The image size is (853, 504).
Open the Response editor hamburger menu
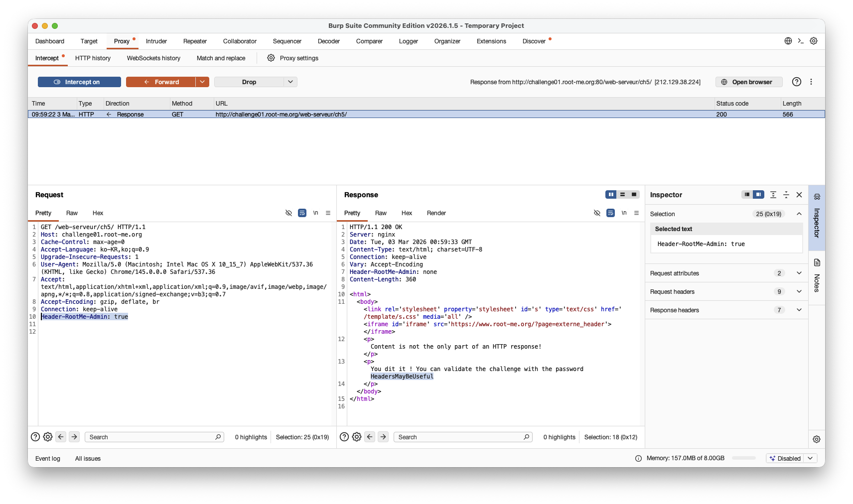[x=636, y=213]
